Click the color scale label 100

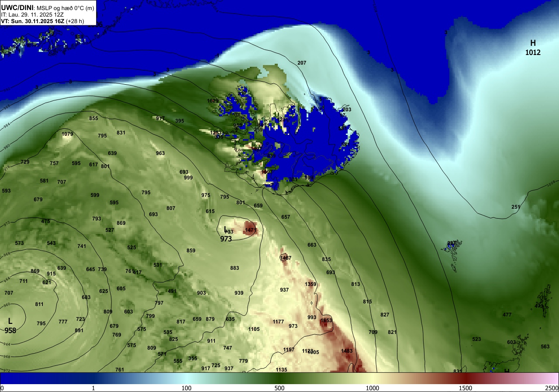(x=186, y=388)
